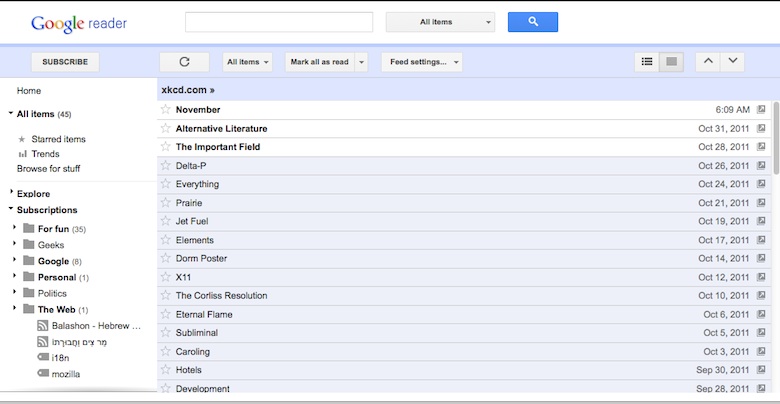Open 'Jet Fuel' original page icon

tap(761, 221)
